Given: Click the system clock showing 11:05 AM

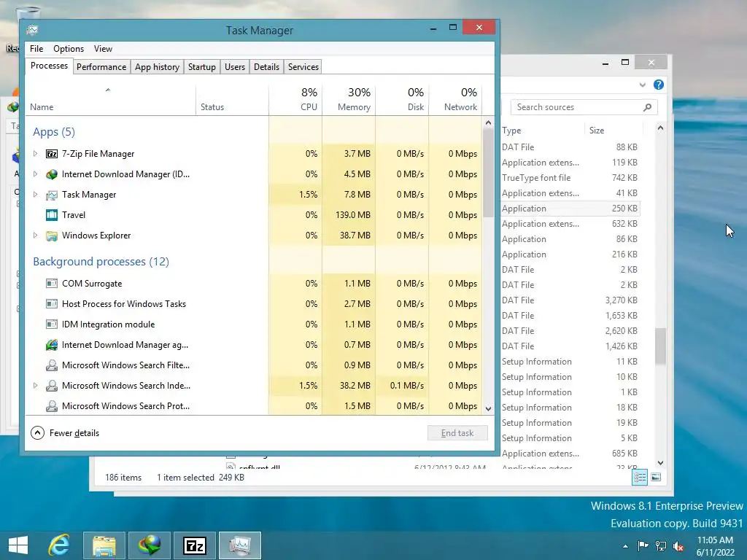Looking at the screenshot, I should click(x=715, y=540).
